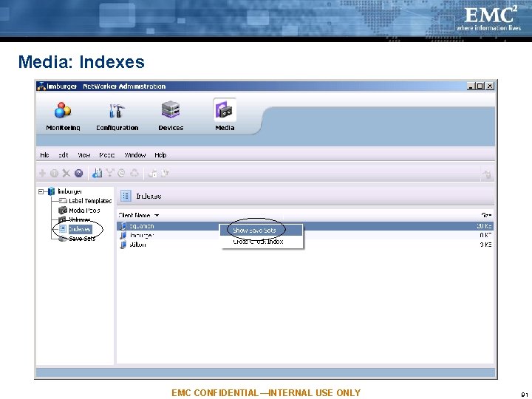Open the Configuration tools icon
Viewport: 532px width, 399px height.
117,111
